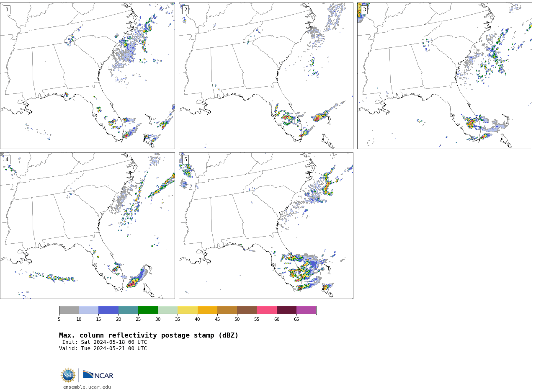This screenshot has width=536, height=392.
Task: Select the dark green 25-30 dBZ swatch
Action: (x=148, y=310)
